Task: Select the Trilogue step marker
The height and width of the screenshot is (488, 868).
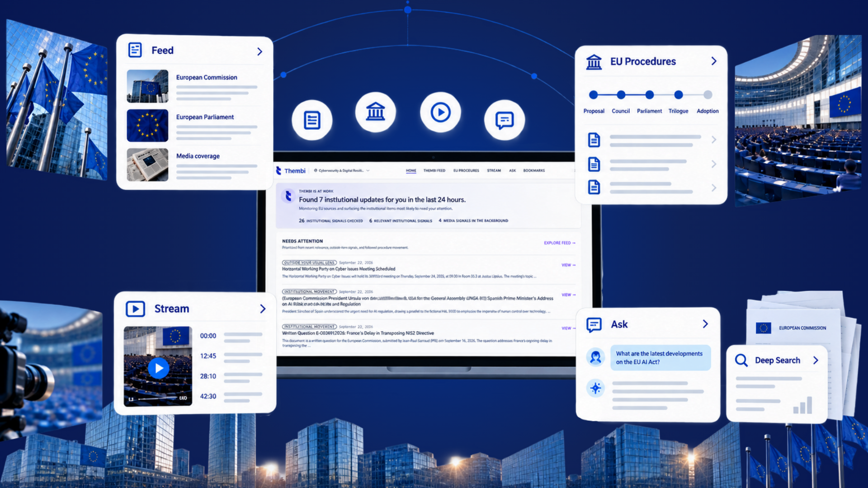Action: tap(678, 94)
